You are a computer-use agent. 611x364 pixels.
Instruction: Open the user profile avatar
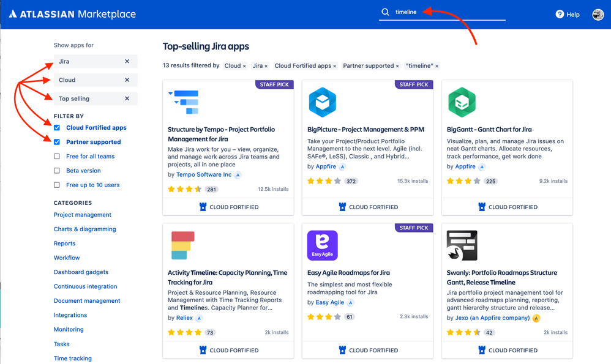click(598, 15)
